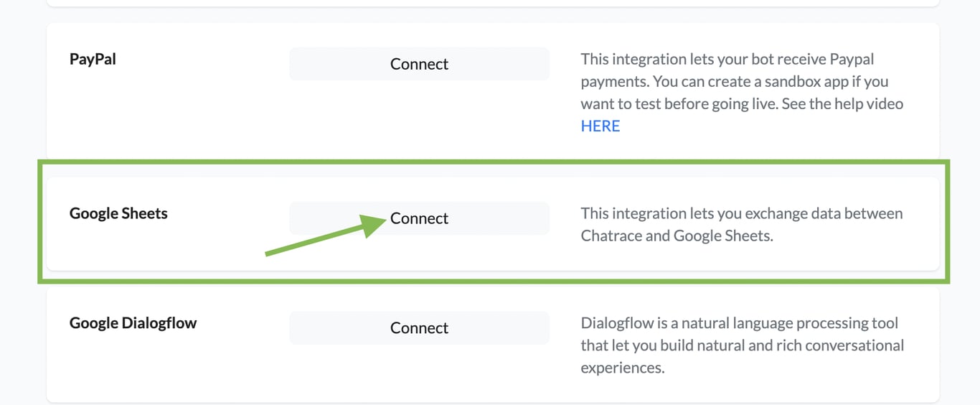Screen dimensions: 980x405
Task: Select the PayPal integration title
Action: pyautogui.click(x=93, y=59)
